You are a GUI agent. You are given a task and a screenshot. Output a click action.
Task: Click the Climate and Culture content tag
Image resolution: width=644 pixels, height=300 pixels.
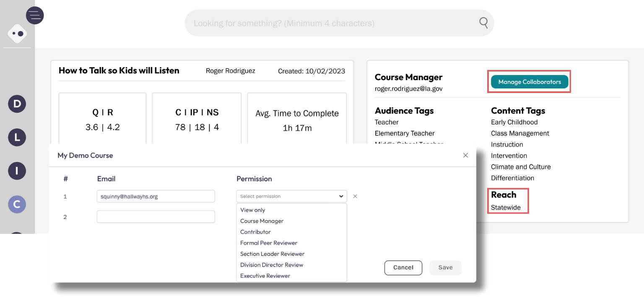[x=521, y=167]
